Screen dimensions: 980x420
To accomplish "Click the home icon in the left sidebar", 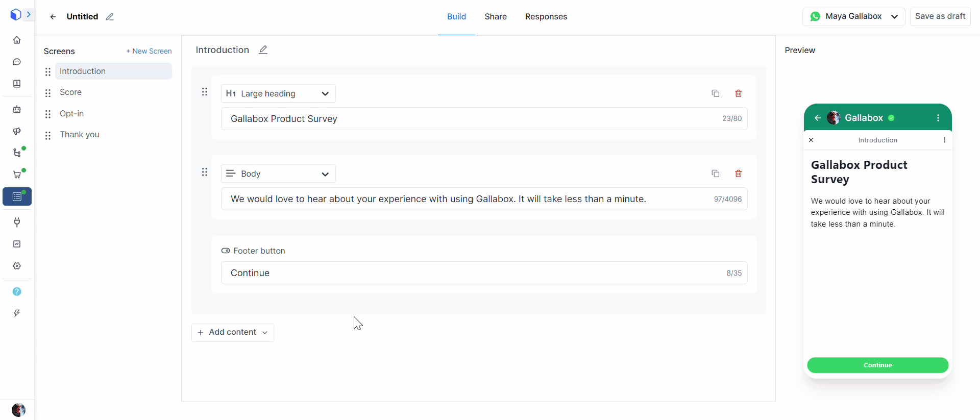I will (17, 40).
